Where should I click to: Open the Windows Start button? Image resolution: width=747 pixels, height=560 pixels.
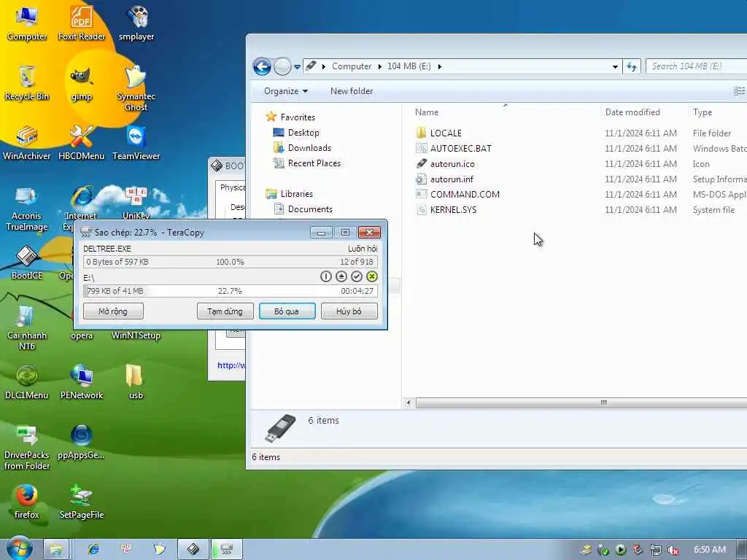tap(19, 548)
